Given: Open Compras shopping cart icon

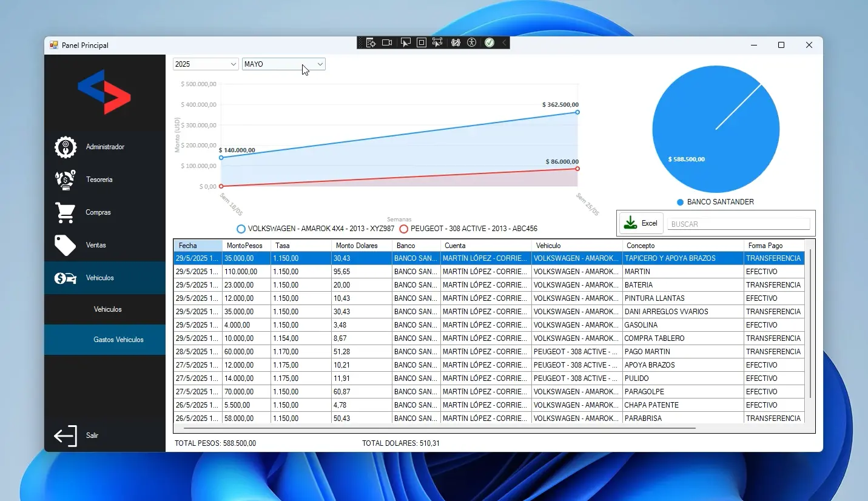Looking at the screenshot, I should click(65, 212).
